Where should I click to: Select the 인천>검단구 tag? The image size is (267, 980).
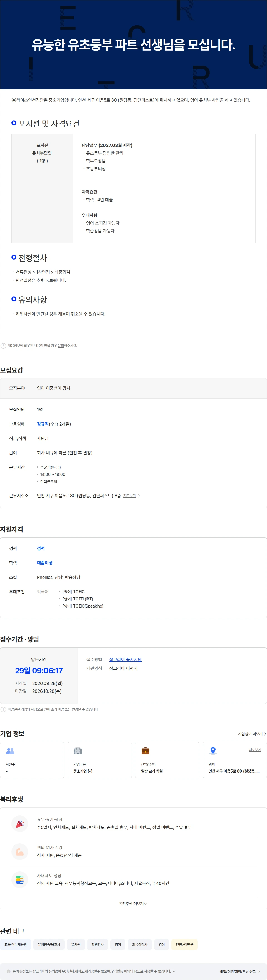tap(184, 945)
